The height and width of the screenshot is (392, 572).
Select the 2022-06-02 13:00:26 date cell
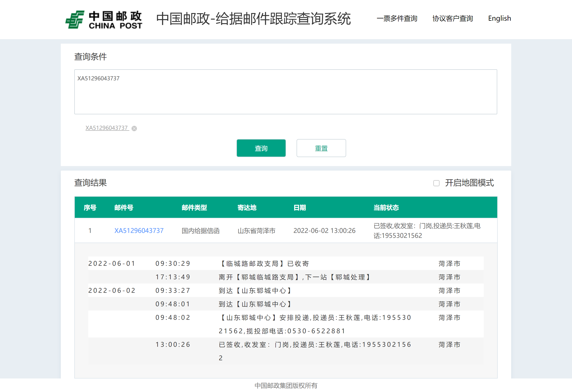click(x=324, y=231)
